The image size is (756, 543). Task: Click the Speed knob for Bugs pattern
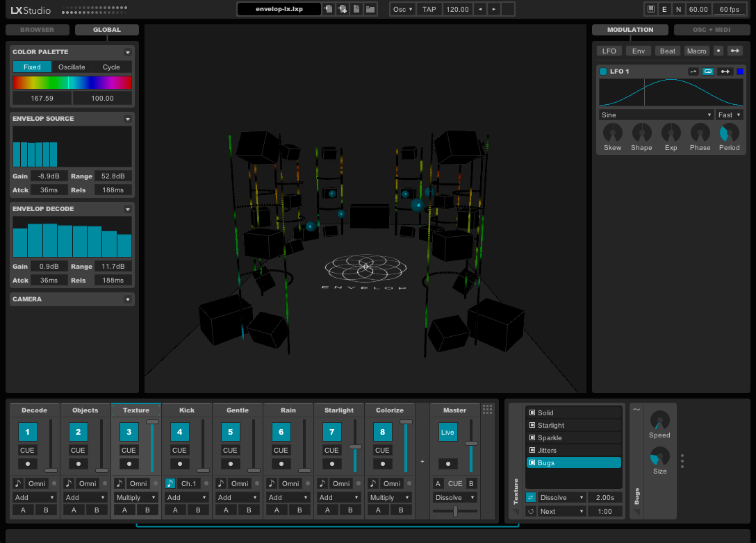click(x=659, y=420)
